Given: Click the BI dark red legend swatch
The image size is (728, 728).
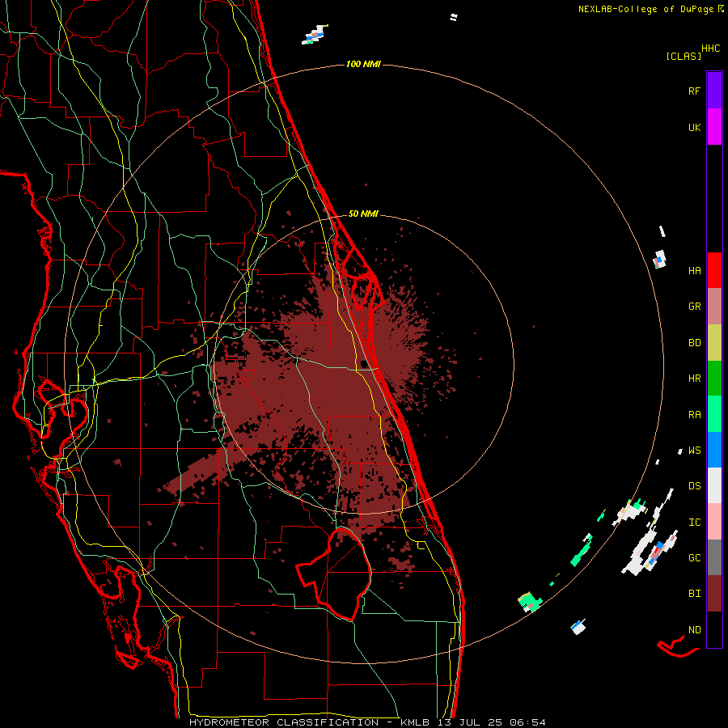Looking at the screenshot, I should tap(714, 594).
